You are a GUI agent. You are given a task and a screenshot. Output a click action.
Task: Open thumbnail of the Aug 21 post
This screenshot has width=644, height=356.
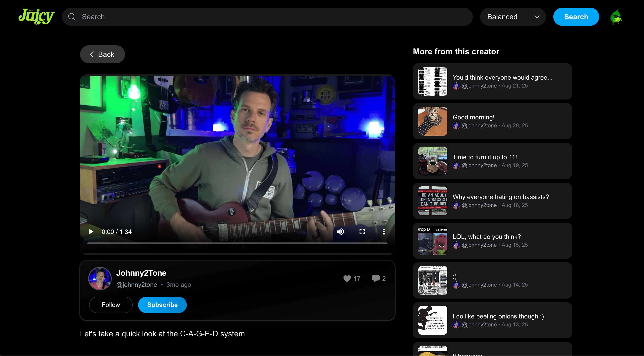(x=433, y=81)
